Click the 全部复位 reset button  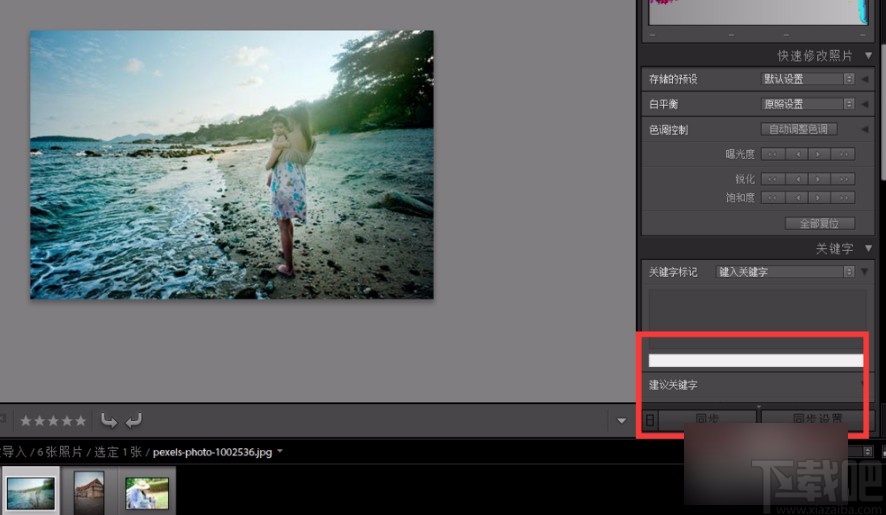point(820,223)
